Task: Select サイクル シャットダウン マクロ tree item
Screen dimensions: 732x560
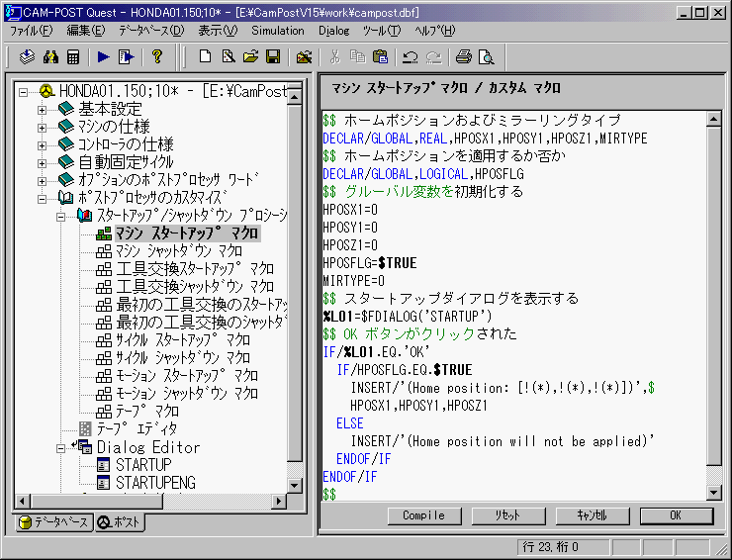Action: click(x=183, y=357)
